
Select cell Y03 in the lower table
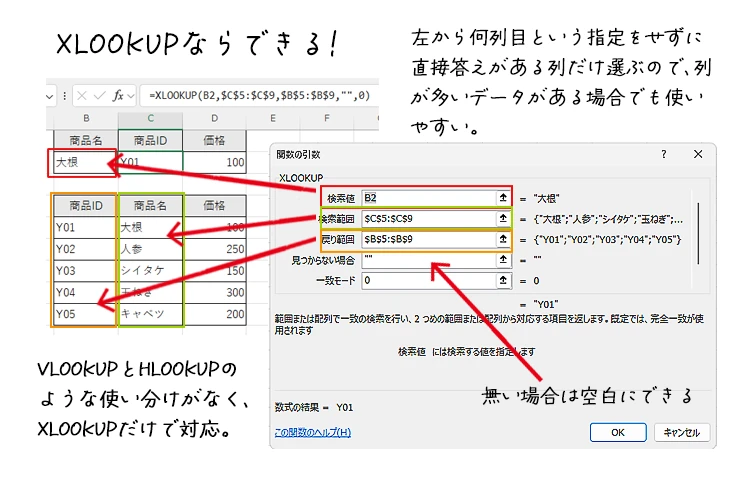(x=86, y=271)
